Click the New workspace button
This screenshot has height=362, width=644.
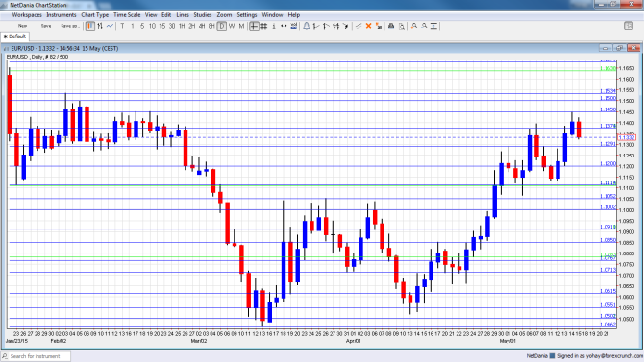23,26
